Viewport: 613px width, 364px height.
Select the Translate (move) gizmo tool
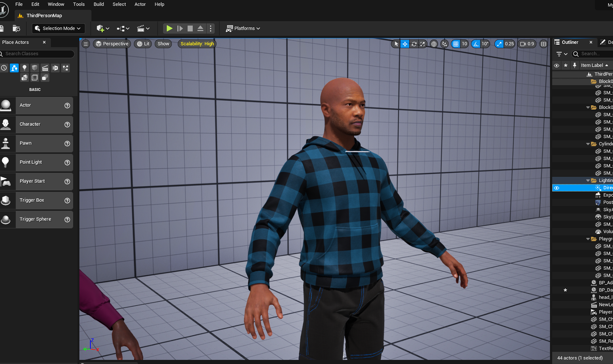pos(405,44)
